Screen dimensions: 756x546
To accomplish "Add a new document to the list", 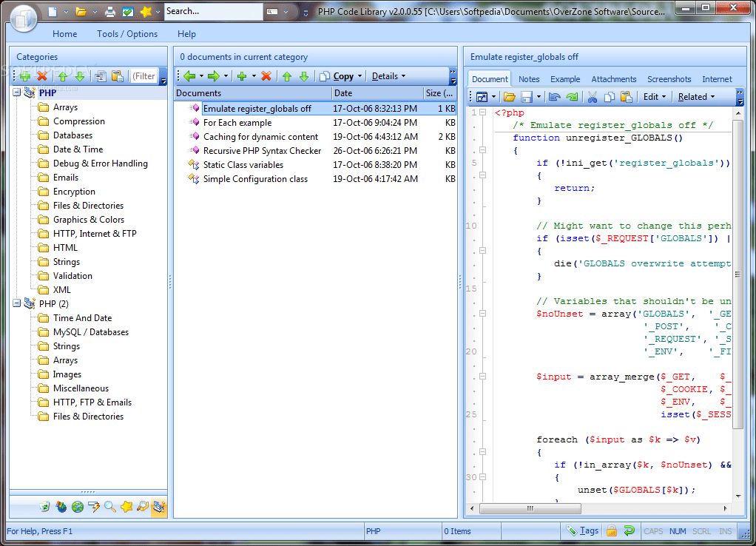I will (x=242, y=75).
